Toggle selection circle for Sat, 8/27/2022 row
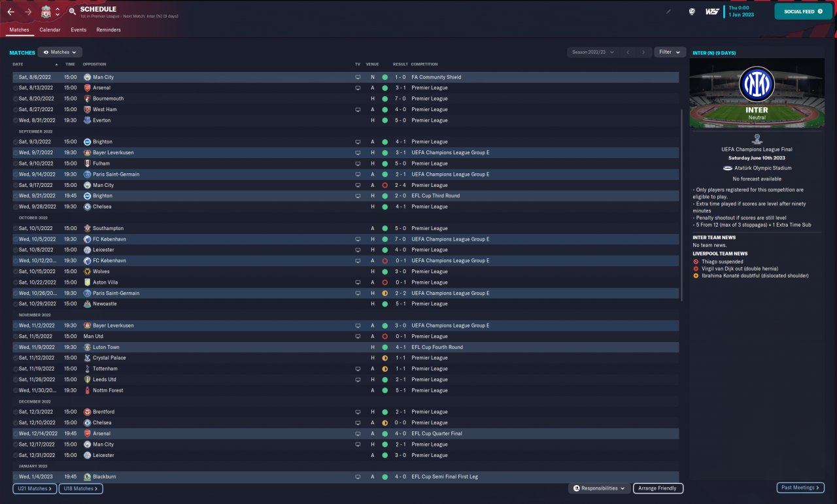 click(15, 109)
